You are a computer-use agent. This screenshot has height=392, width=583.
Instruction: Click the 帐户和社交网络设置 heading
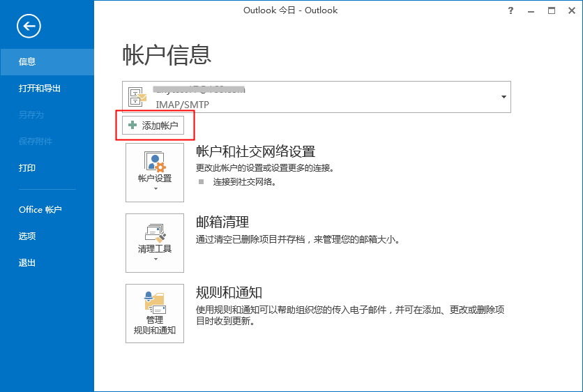point(255,151)
